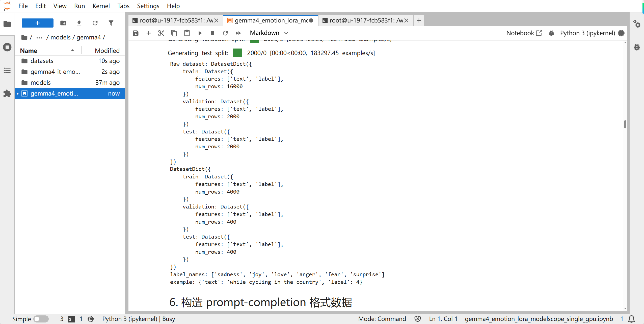Open the property inspector gears icon
The width and height of the screenshot is (644, 324).
point(637,24)
